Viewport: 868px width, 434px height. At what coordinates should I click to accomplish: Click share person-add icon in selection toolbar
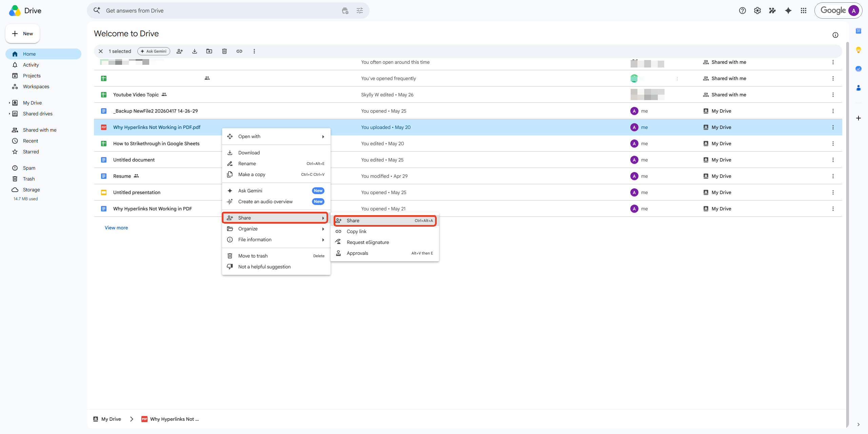pos(180,51)
